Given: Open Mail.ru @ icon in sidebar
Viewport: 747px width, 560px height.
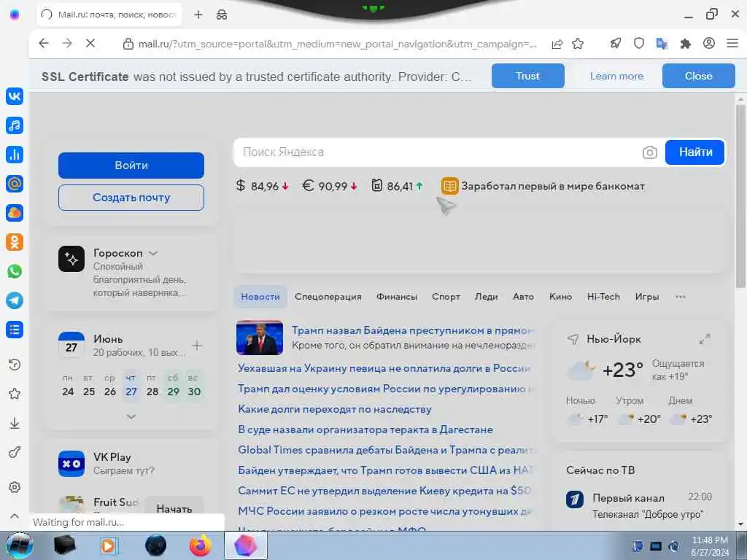Looking at the screenshot, I should 15,183.
